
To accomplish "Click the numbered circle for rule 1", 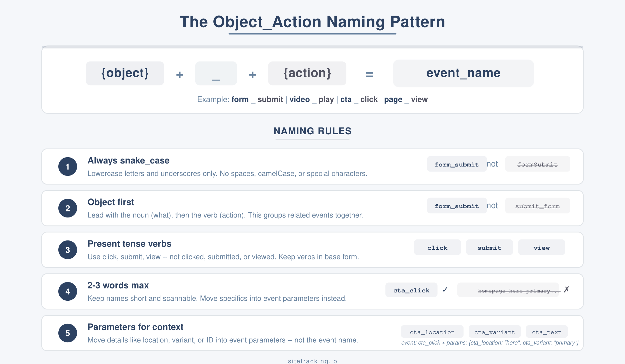I will click(67, 167).
